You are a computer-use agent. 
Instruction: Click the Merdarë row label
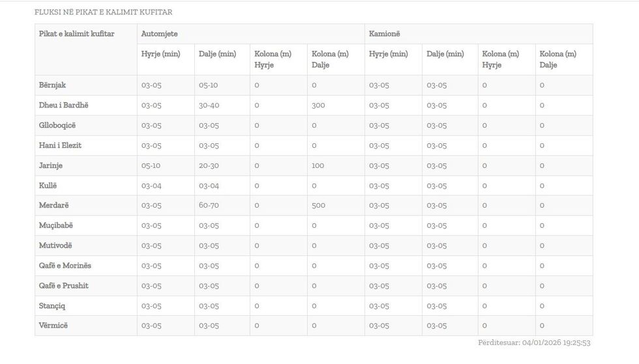53,206
